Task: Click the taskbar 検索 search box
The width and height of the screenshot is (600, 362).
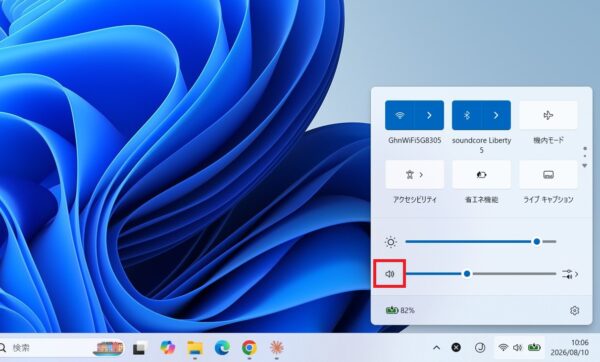Action: [61, 348]
